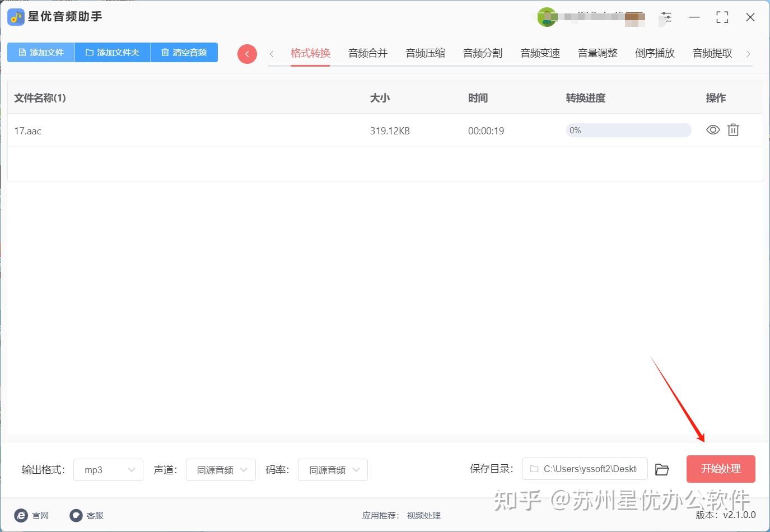Switch to the 音频合并 tab
This screenshot has width=770, height=532.
368,53
